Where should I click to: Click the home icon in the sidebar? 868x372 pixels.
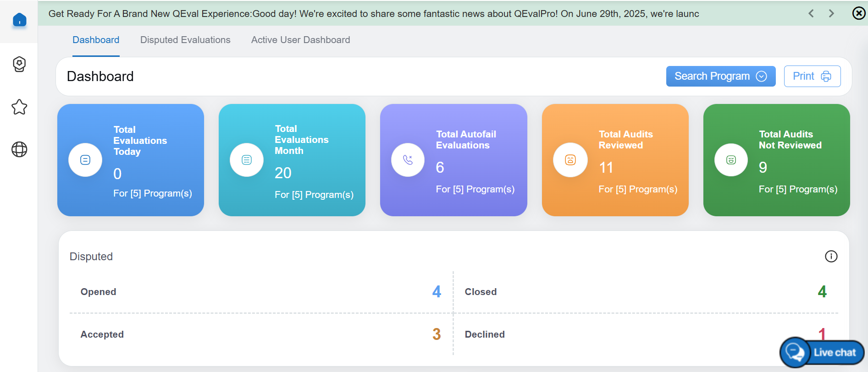[19, 20]
